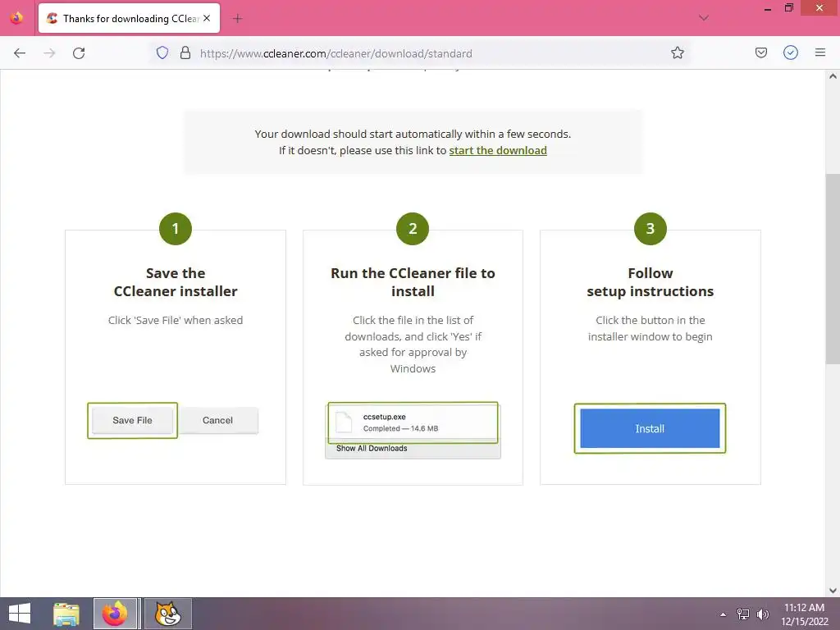The width and height of the screenshot is (840, 630).
Task: Click 'Show All Downloads' text
Action: [372, 449]
